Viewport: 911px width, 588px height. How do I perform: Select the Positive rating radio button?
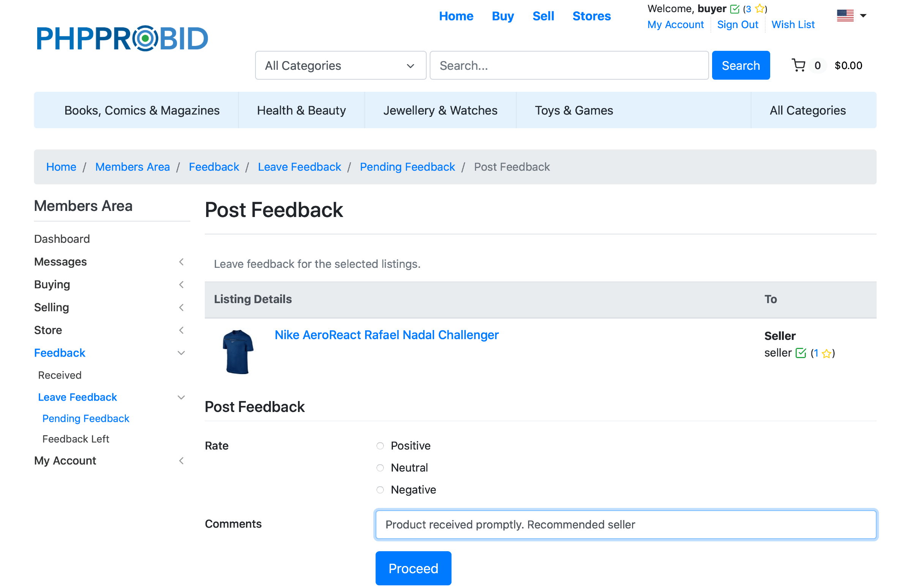tap(380, 446)
